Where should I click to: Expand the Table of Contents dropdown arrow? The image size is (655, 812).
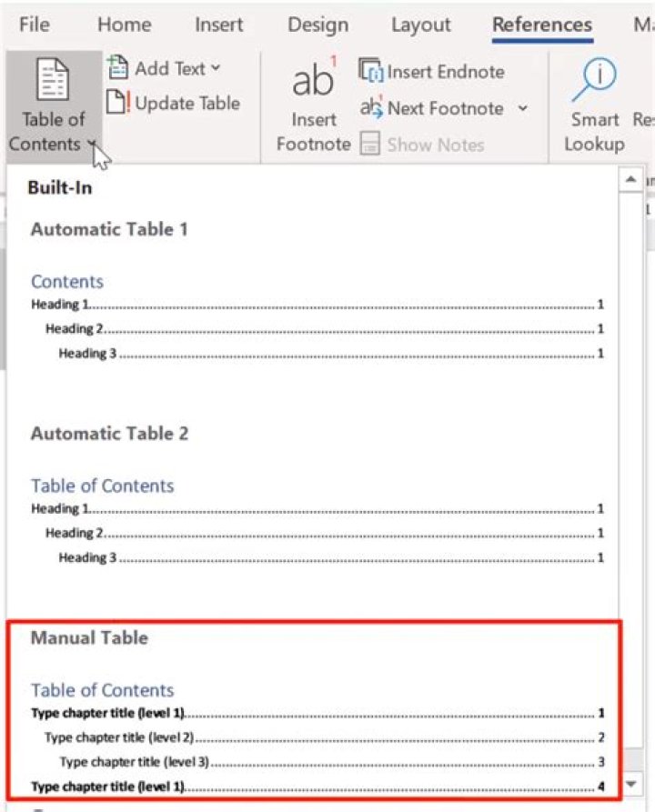point(93,145)
